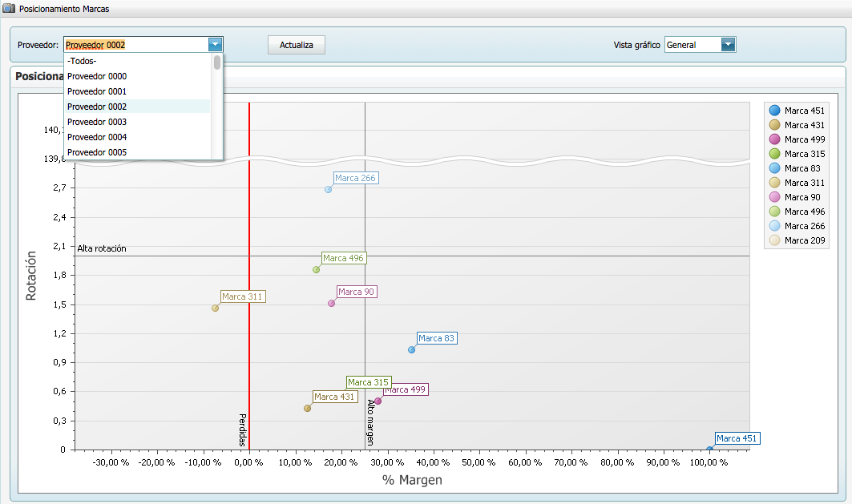Click the provider list scrollbar thumb

217,63
